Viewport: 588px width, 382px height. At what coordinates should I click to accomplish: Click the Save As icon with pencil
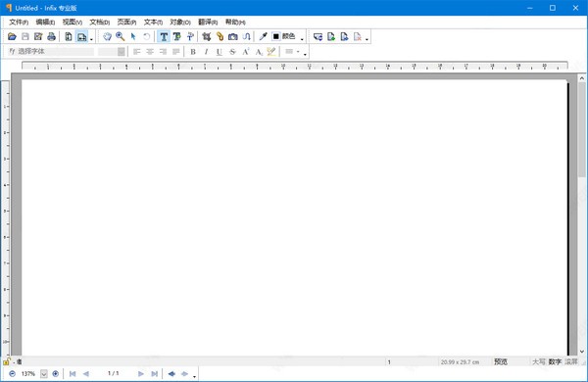pos(38,37)
